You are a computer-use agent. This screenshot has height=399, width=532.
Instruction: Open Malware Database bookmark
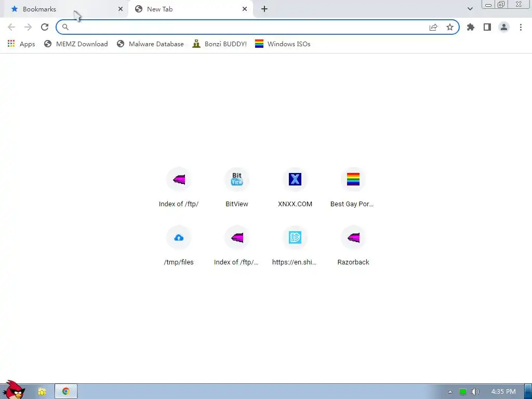(x=150, y=44)
